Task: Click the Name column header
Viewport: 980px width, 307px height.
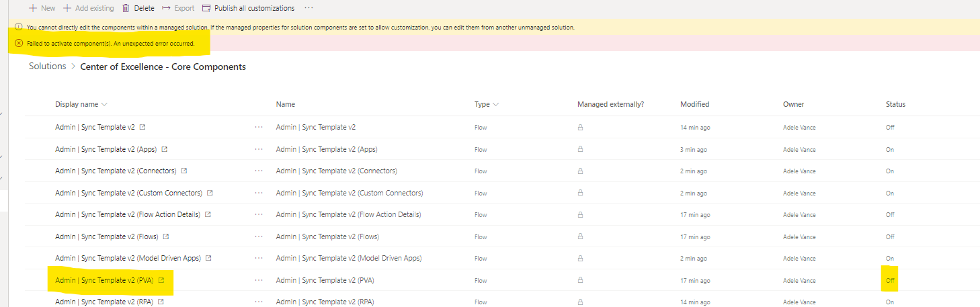Action: pos(286,104)
